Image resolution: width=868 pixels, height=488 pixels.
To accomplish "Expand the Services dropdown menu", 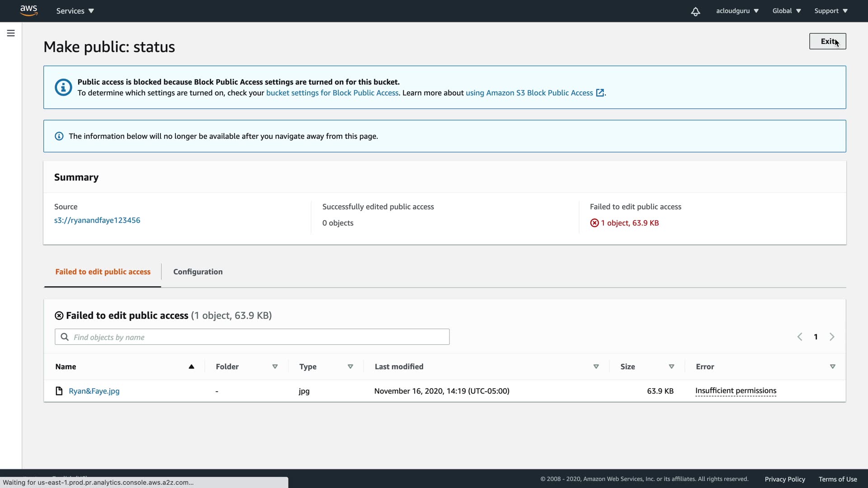I will (75, 11).
